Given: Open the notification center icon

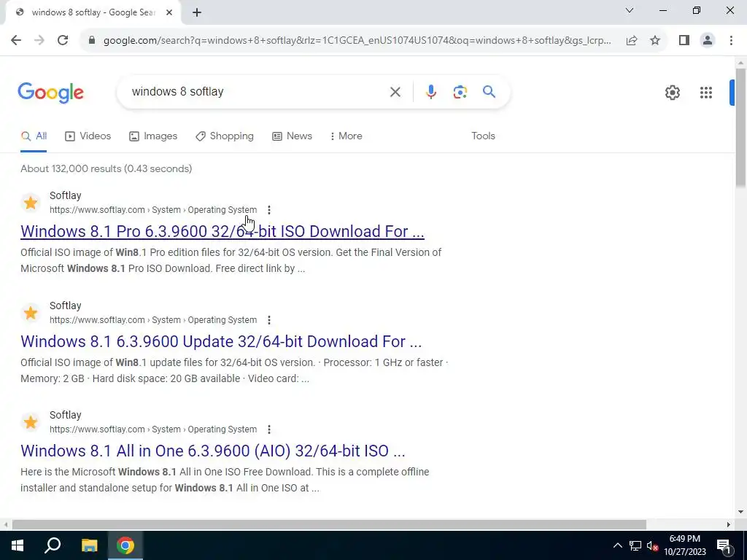Looking at the screenshot, I should coord(723,546).
